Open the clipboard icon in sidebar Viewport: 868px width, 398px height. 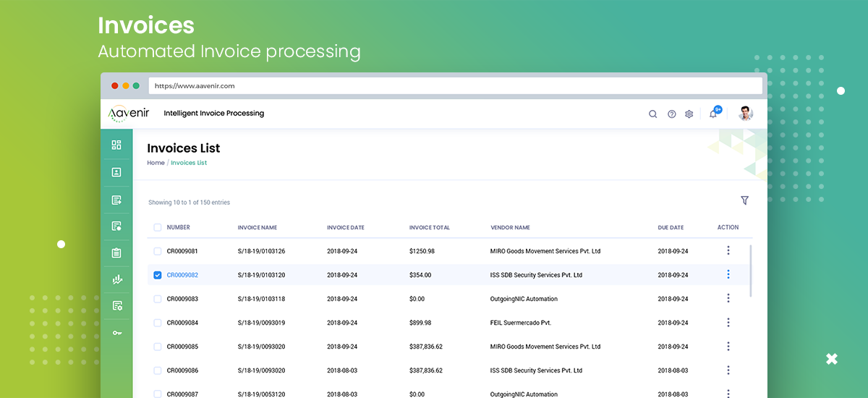(116, 253)
